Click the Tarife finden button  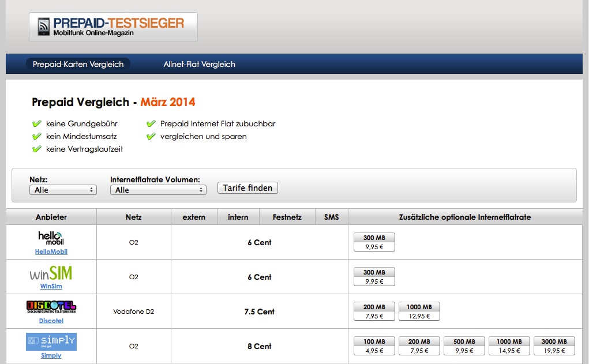247,188
